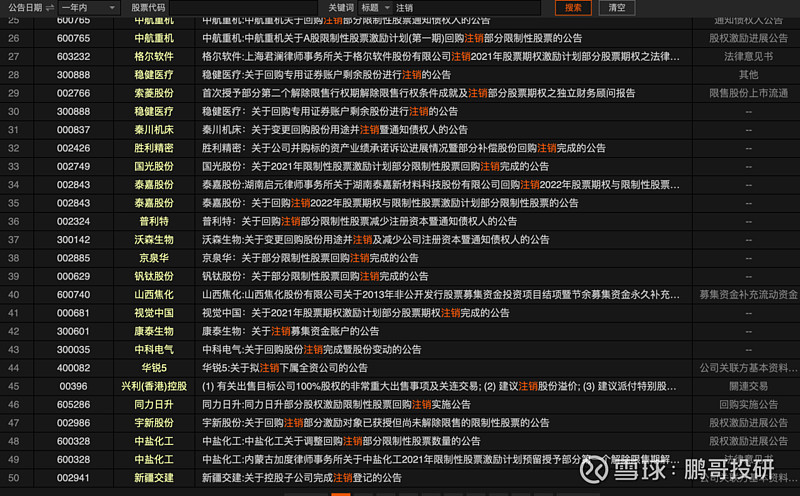
Task: Click category 股权激励进展公告 in row 47
Action: 748,424
